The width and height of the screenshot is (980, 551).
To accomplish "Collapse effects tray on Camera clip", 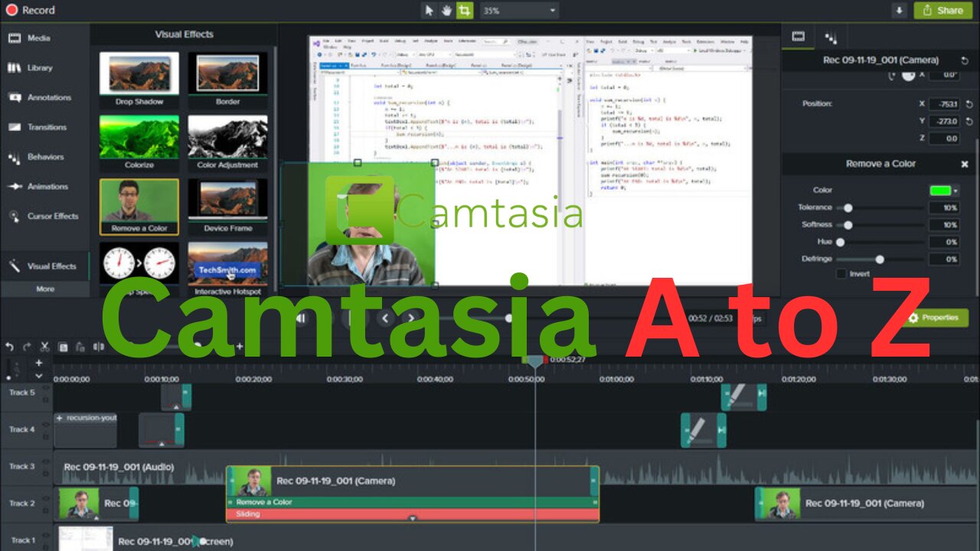I will tap(413, 519).
